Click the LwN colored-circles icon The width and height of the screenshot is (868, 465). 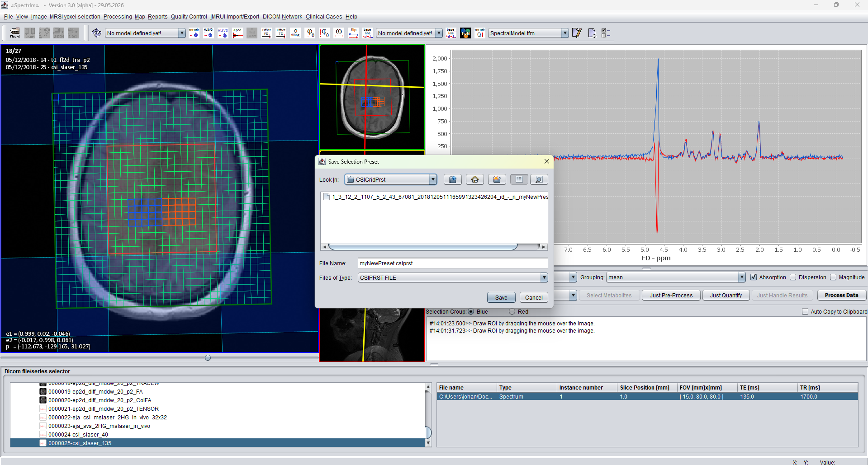coord(465,33)
